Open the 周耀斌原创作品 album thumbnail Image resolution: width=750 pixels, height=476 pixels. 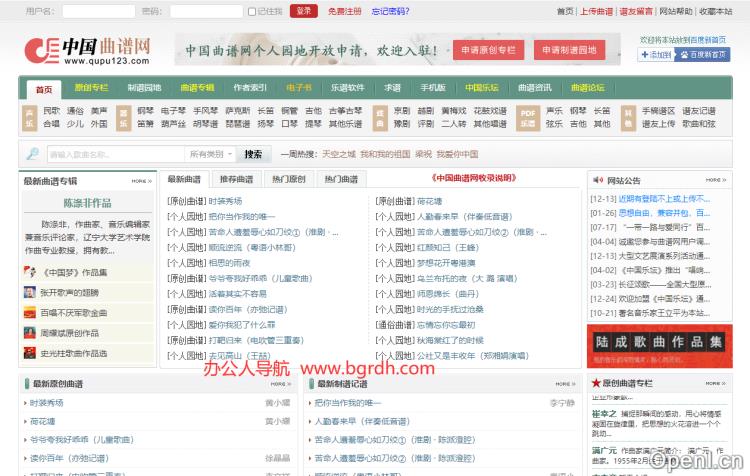click(x=30, y=333)
